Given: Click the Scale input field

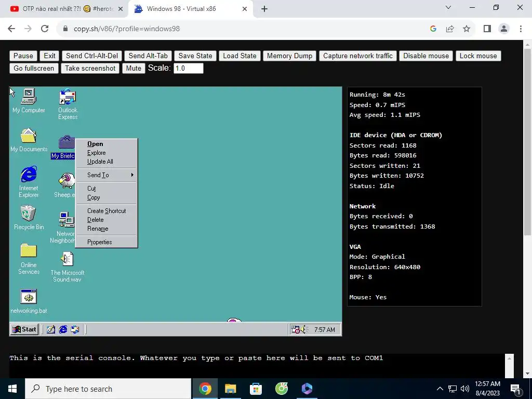Looking at the screenshot, I should click(x=189, y=68).
